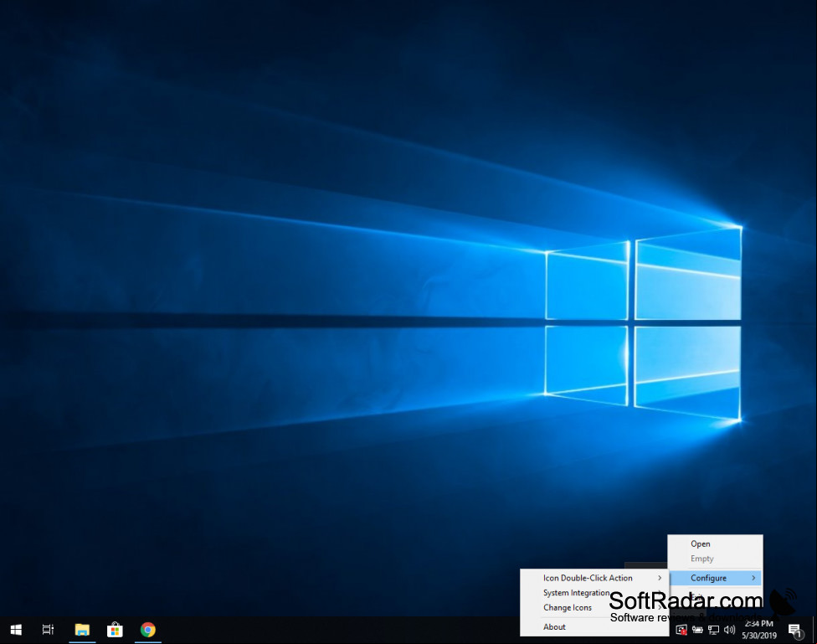Viewport: 817px width, 644px height.
Task: Open the Microsoft Store taskbar icon
Action: 116,630
